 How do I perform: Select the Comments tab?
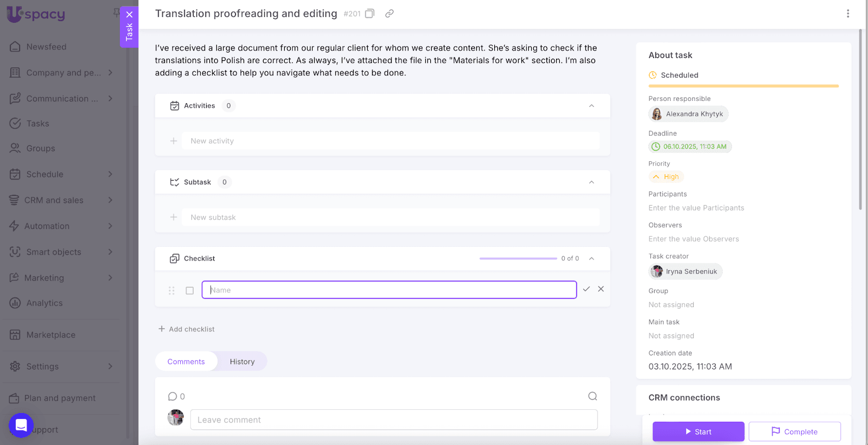pos(186,361)
